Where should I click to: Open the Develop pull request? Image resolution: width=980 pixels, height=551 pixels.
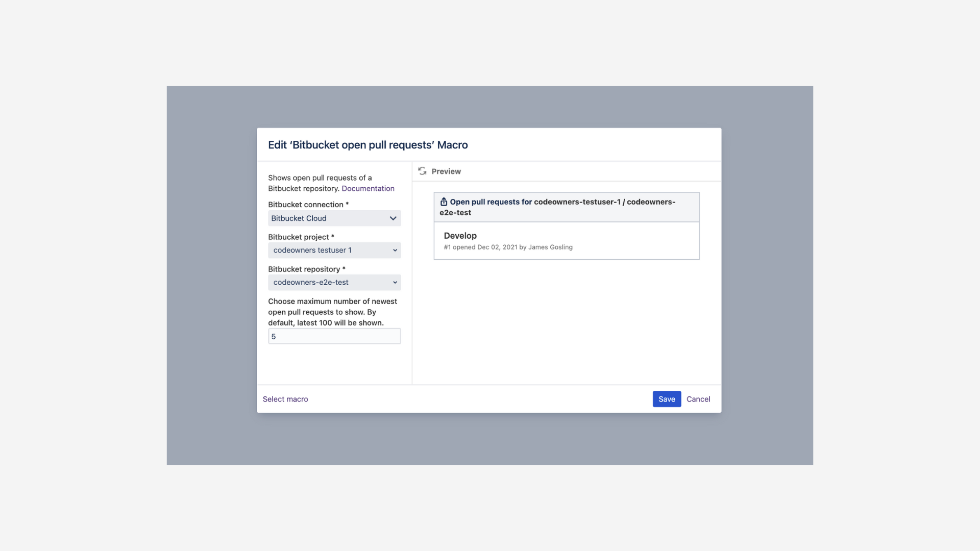pos(460,236)
